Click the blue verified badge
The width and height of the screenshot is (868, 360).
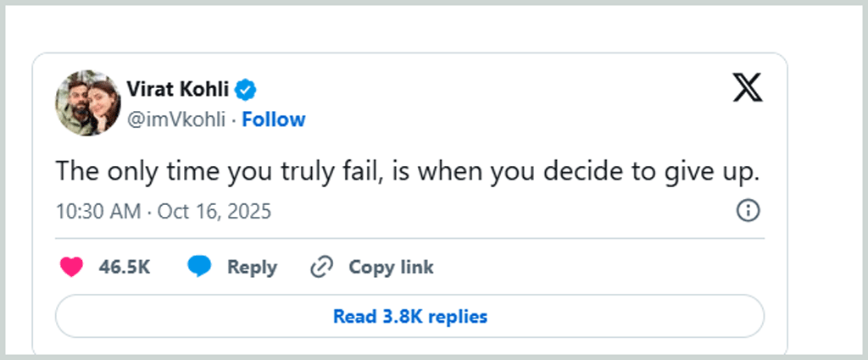coord(247,88)
